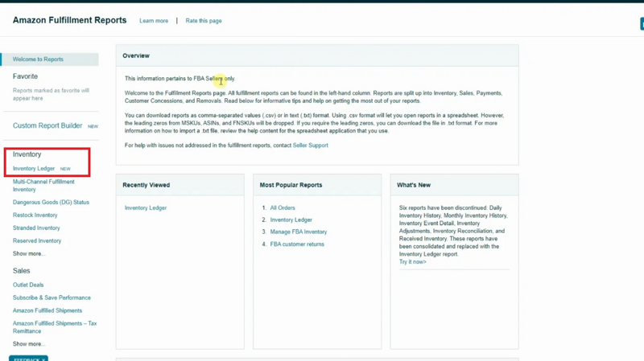The width and height of the screenshot is (644, 361).
Task: Open Amazon Fulfilled Shipments report
Action: click(47, 310)
